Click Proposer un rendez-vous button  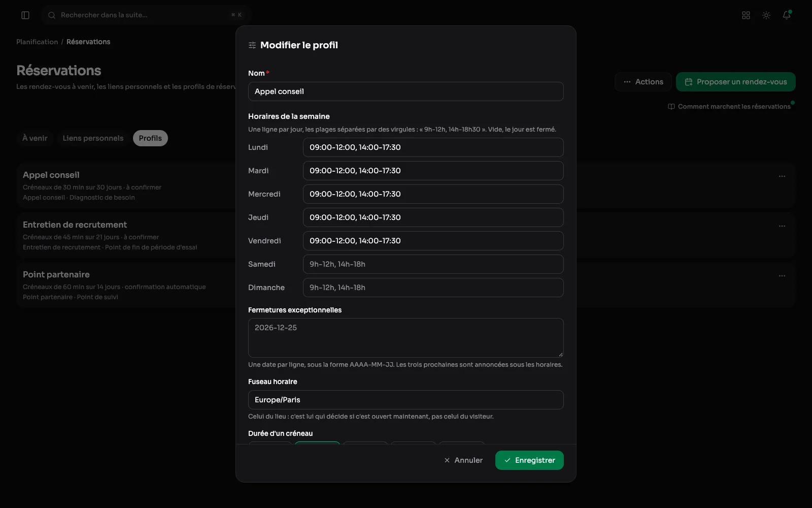click(x=736, y=82)
